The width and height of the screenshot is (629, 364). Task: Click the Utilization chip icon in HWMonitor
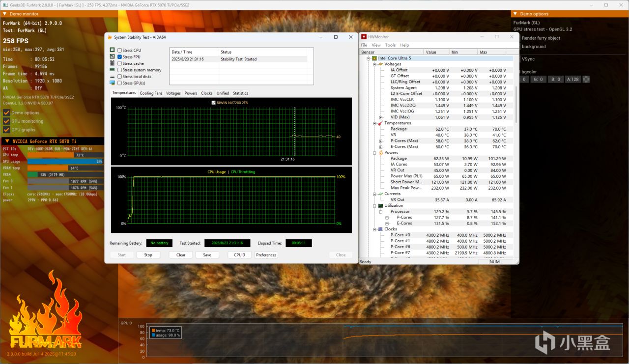(x=380, y=206)
